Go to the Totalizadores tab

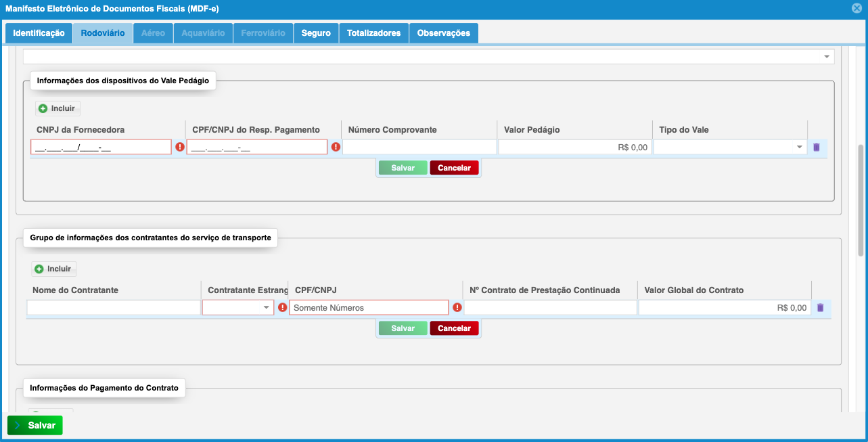(373, 33)
